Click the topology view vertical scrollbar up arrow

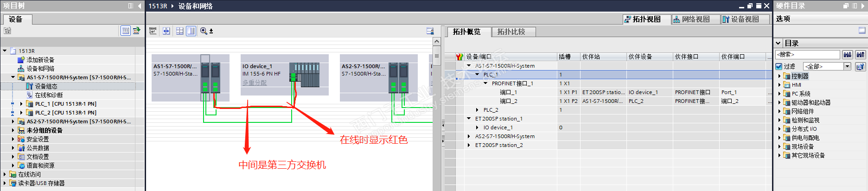[x=436, y=41]
